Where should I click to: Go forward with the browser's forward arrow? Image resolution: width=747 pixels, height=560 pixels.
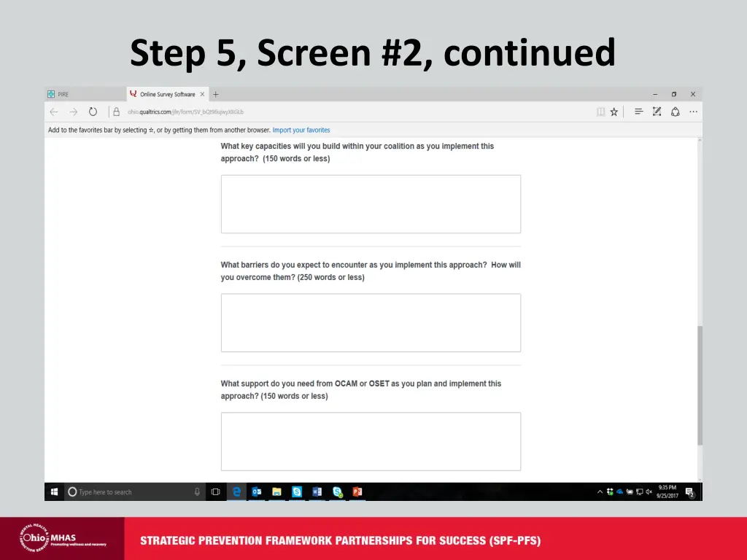74,112
